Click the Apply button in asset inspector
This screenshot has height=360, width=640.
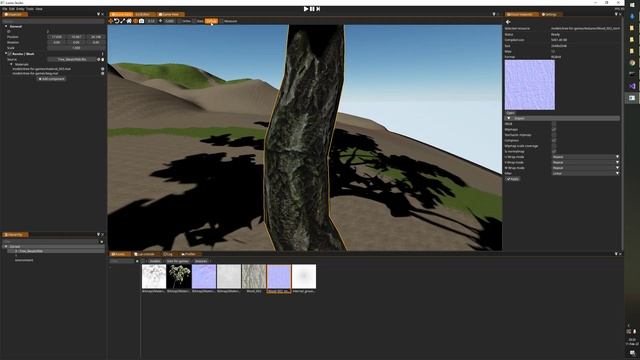513,179
